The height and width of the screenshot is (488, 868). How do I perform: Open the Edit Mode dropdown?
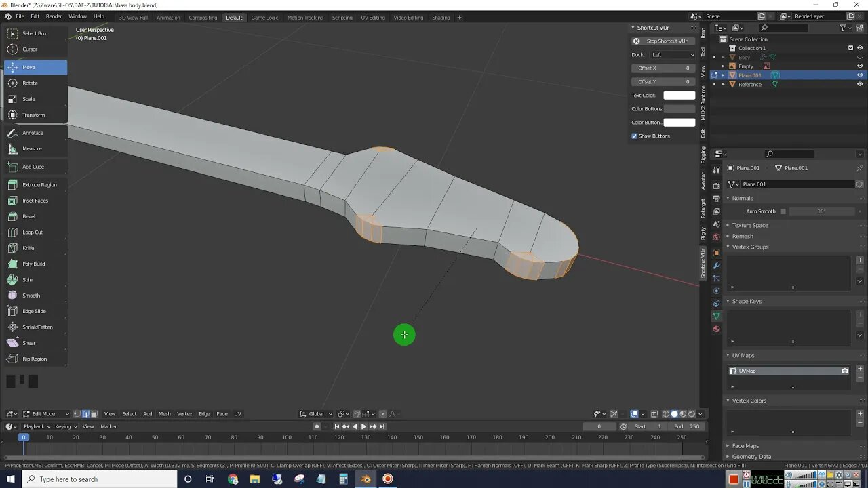[47, 414]
